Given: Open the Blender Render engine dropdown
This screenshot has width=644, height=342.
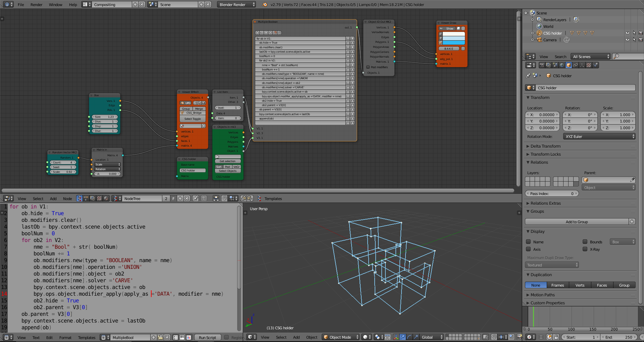Looking at the screenshot, I should (236, 4).
